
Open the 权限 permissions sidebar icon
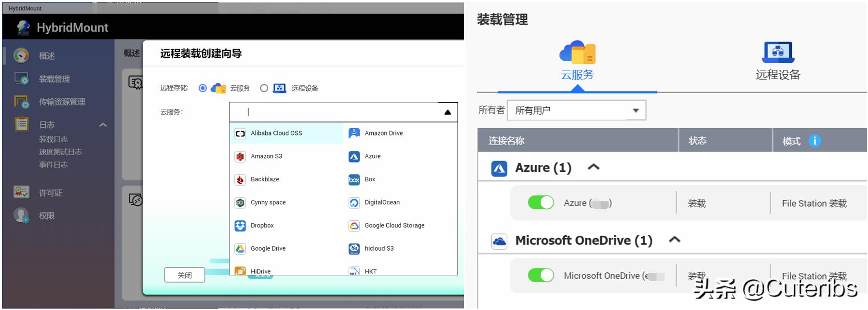pyautogui.click(x=21, y=216)
